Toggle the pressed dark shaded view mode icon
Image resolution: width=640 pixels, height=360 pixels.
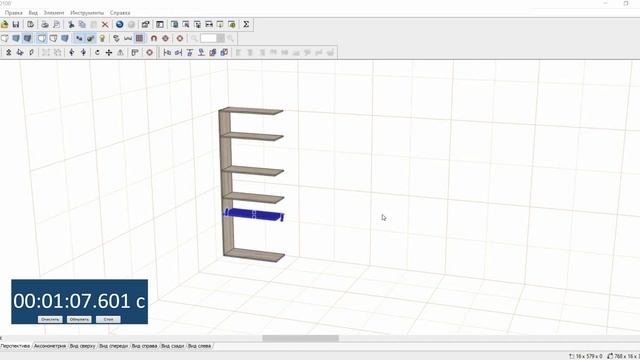(27, 38)
